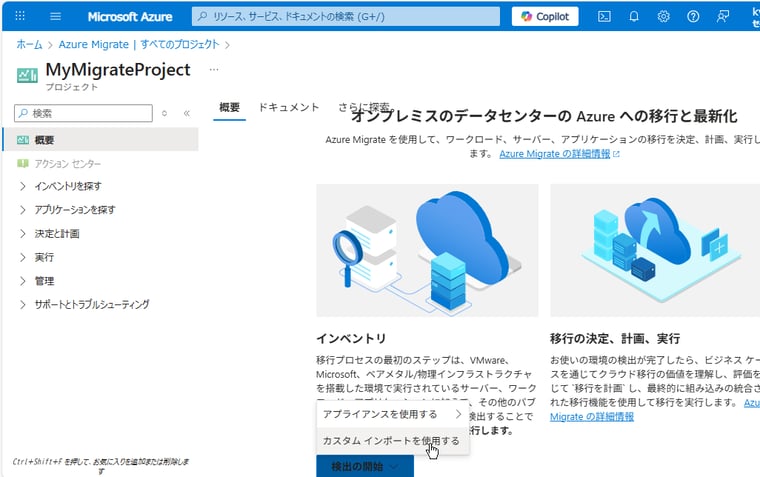Switch to the 概要 tab
Image resolution: width=760 pixels, height=477 pixels.
click(229, 107)
